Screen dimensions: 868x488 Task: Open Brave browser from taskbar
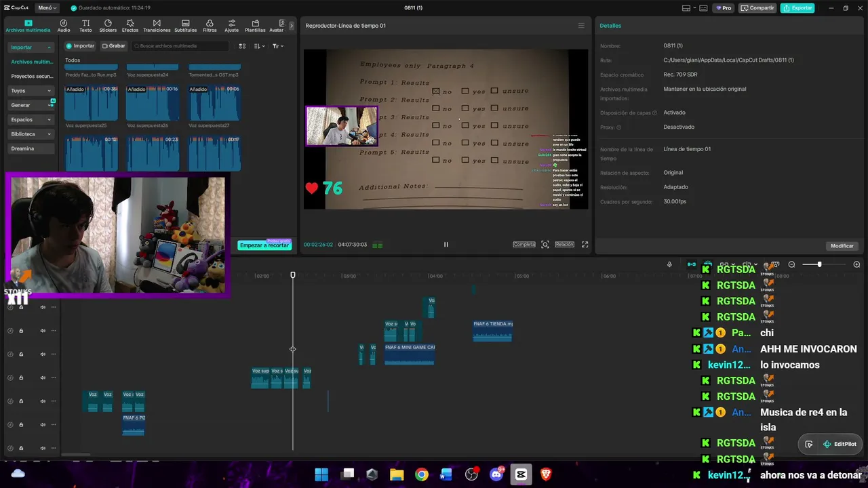(546, 474)
